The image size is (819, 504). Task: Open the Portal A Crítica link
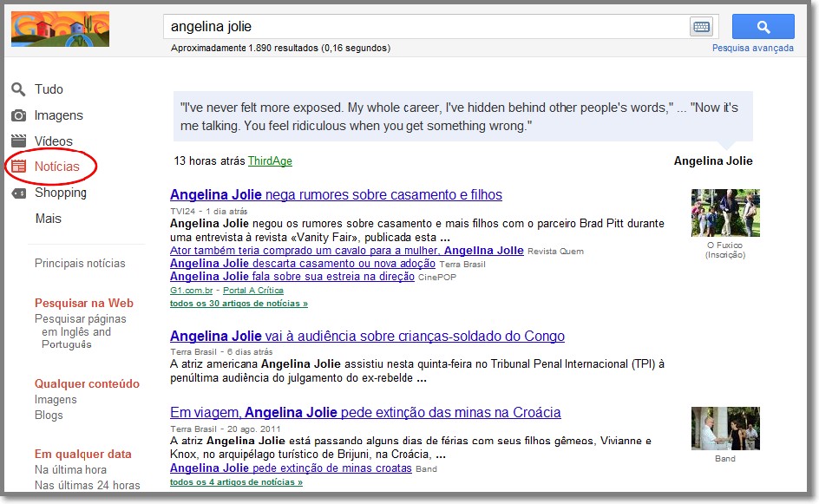(x=253, y=291)
